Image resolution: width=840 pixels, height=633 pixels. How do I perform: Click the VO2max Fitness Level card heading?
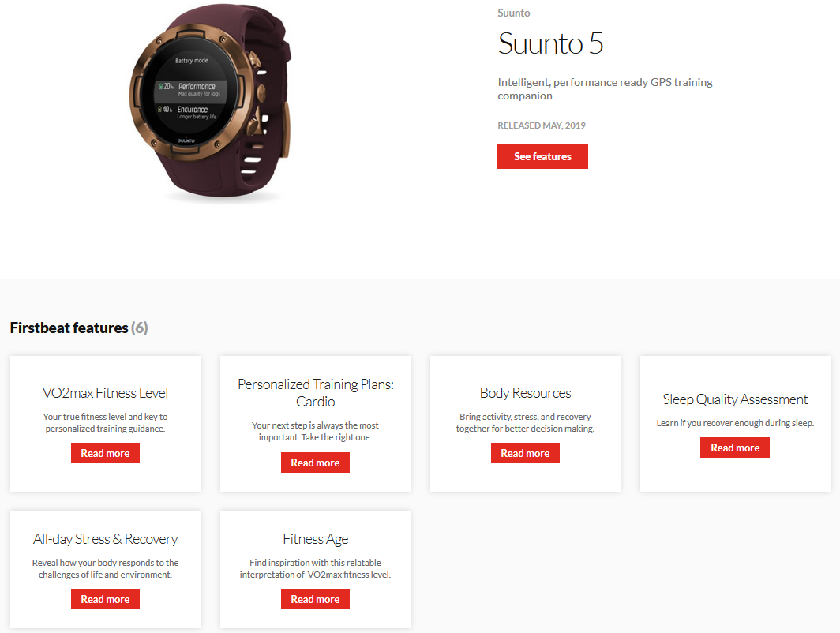[x=105, y=393]
